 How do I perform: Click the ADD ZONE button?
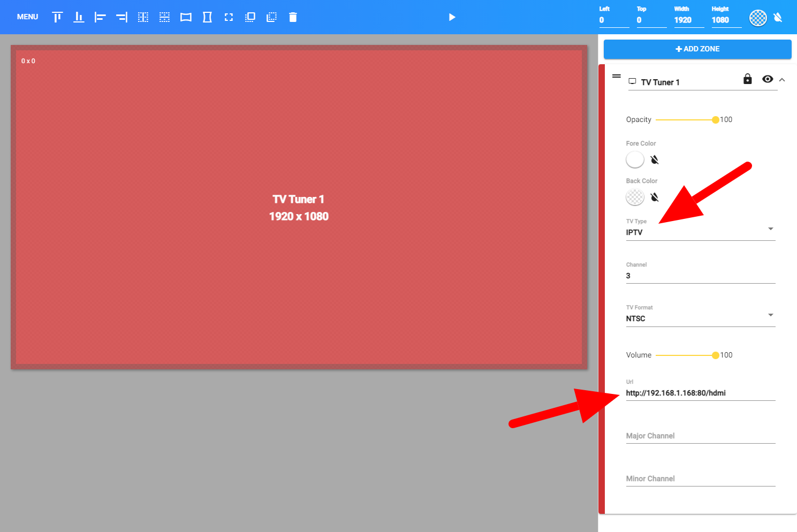pos(697,49)
